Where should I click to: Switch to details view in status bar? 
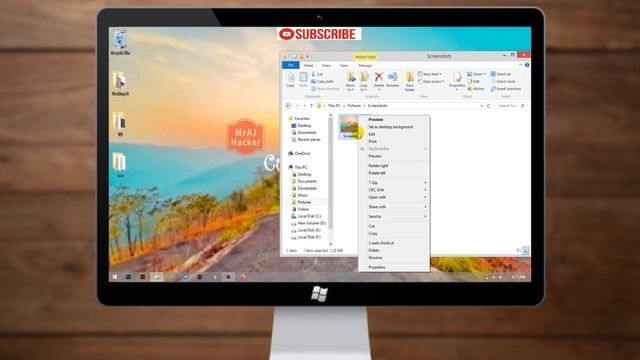[519, 251]
